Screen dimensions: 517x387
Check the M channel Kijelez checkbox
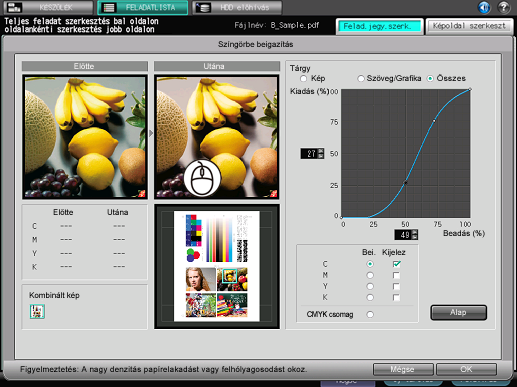point(396,275)
